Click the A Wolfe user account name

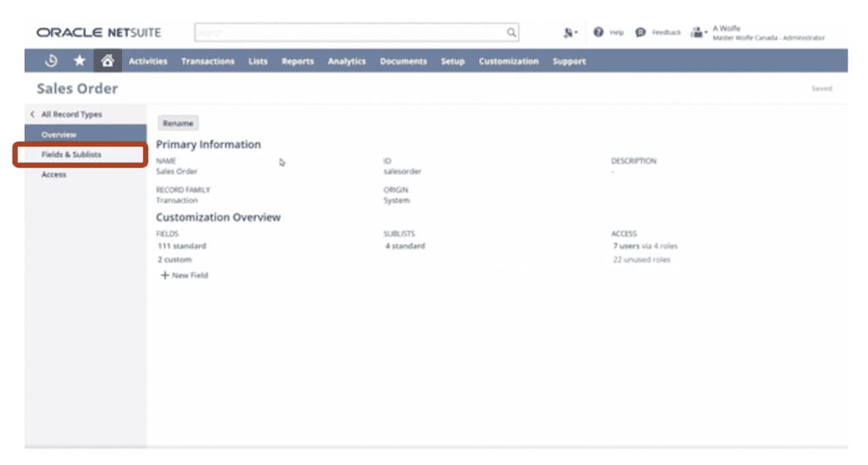726,28
